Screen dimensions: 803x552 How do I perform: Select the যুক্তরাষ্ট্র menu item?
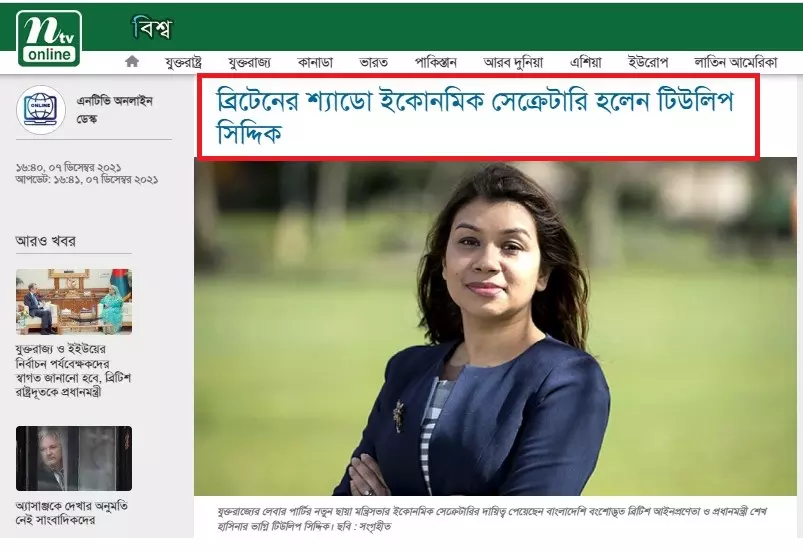point(190,62)
